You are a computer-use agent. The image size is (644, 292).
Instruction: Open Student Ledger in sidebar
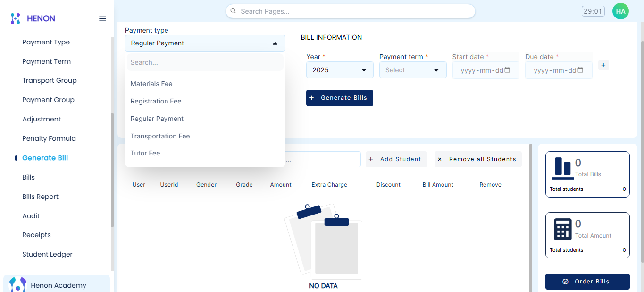coord(48,254)
